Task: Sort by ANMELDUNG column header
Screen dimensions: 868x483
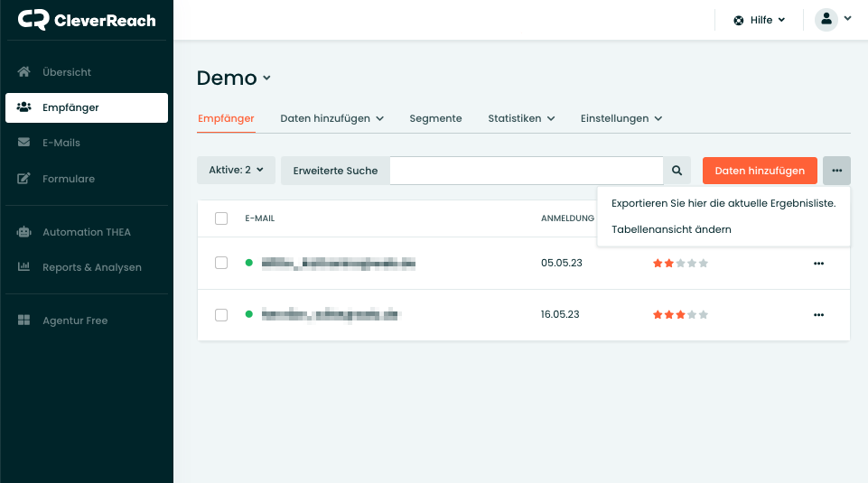Action: coord(567,218)
